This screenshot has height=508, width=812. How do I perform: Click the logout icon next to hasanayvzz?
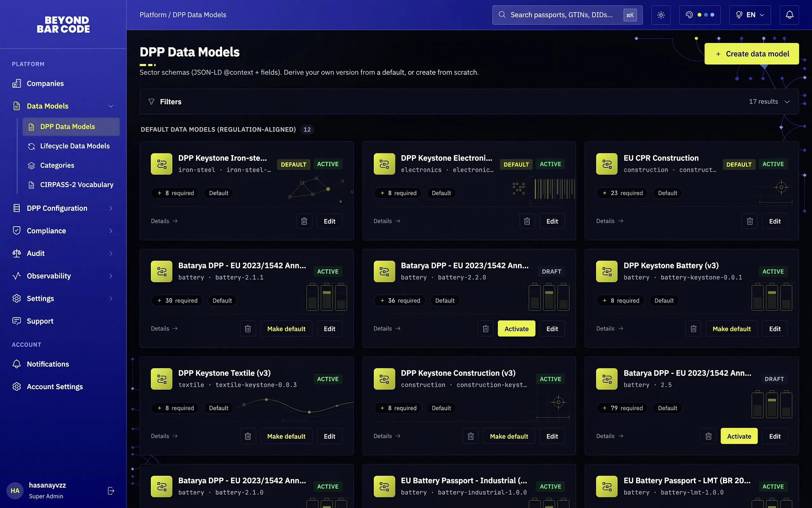pos(111,491)
